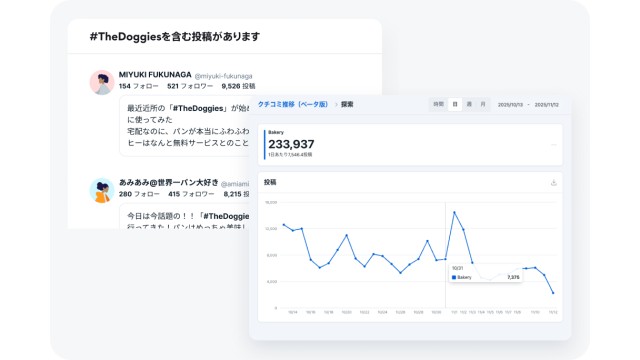Click the #TheDoggies hashtag in あみあみ's post

tap(226, 216)
